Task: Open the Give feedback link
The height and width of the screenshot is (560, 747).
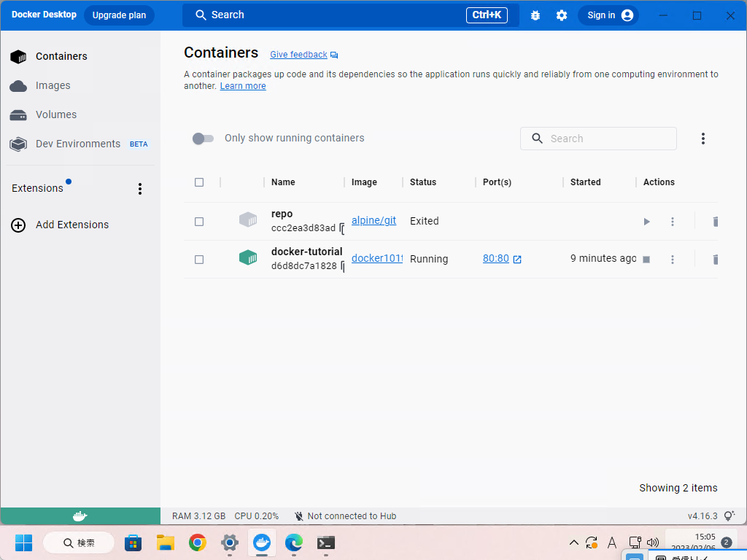Action: [x=298, y=55]
